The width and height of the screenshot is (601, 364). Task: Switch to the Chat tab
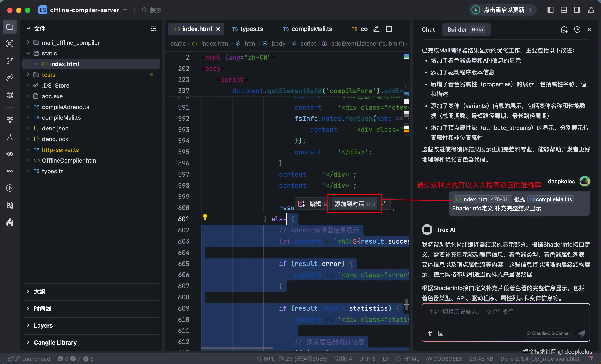[x=428, y=29]
